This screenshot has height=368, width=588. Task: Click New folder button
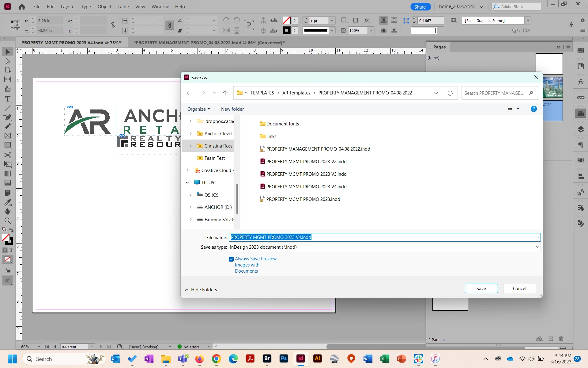232,109
